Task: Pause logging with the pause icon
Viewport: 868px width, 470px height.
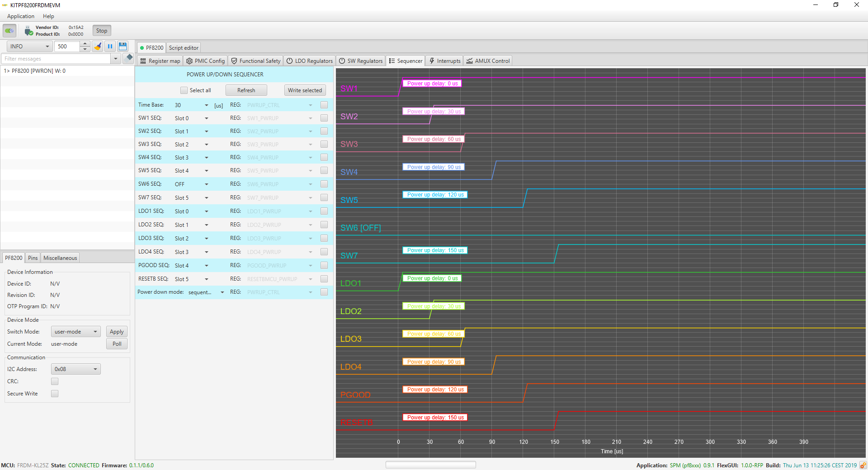Action: tap(110, 47)
